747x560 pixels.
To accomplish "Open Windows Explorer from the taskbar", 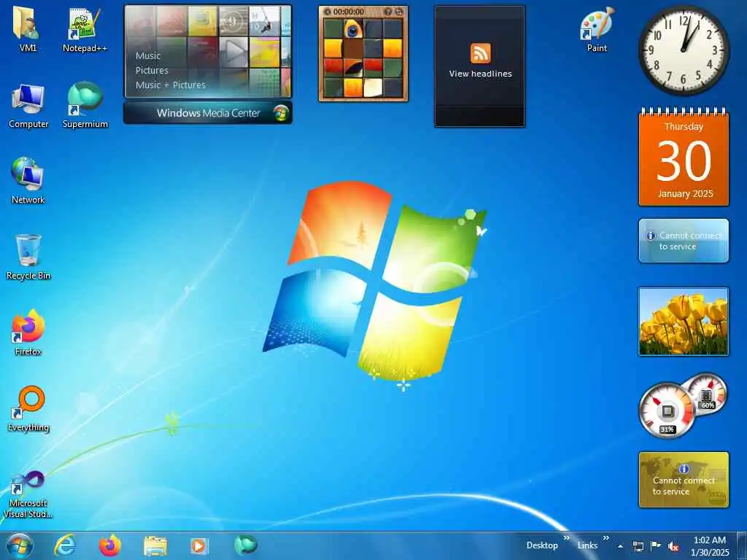I will [155, 546].
